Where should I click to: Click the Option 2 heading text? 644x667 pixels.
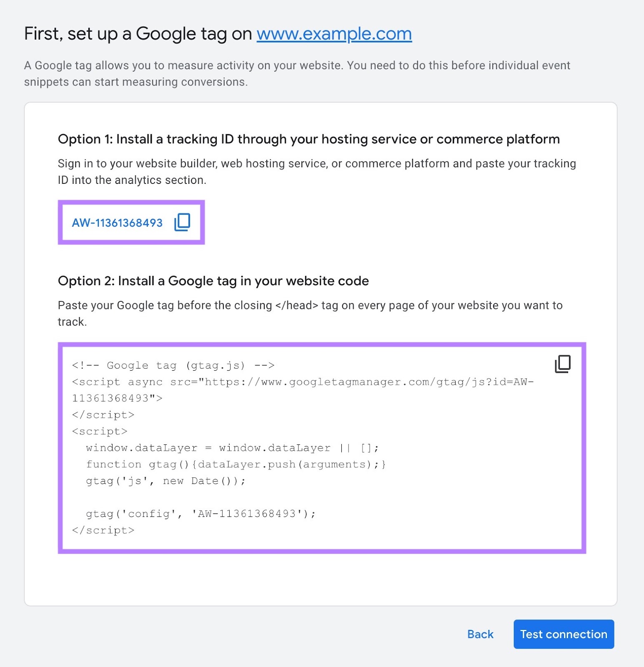click(213, 281)
